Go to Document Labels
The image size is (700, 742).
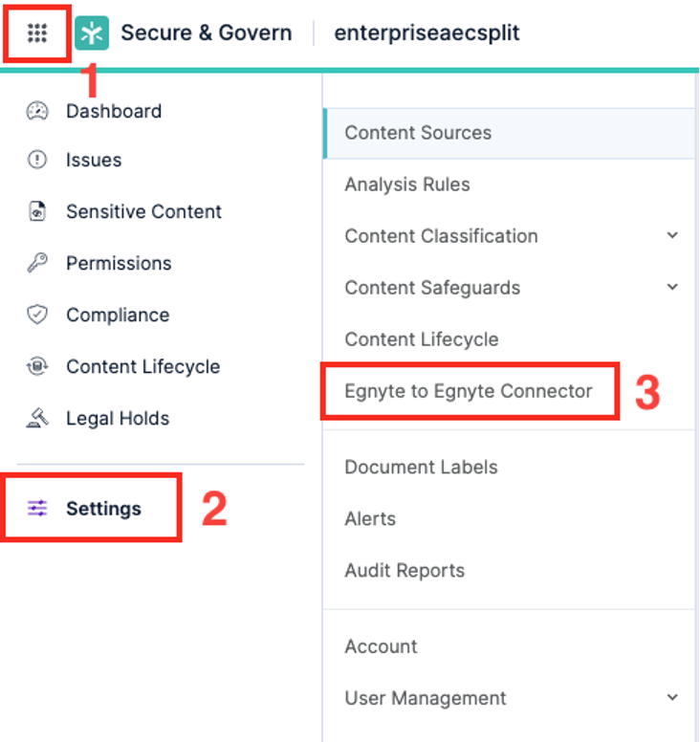pyautogui.click(x=421, y=468)
